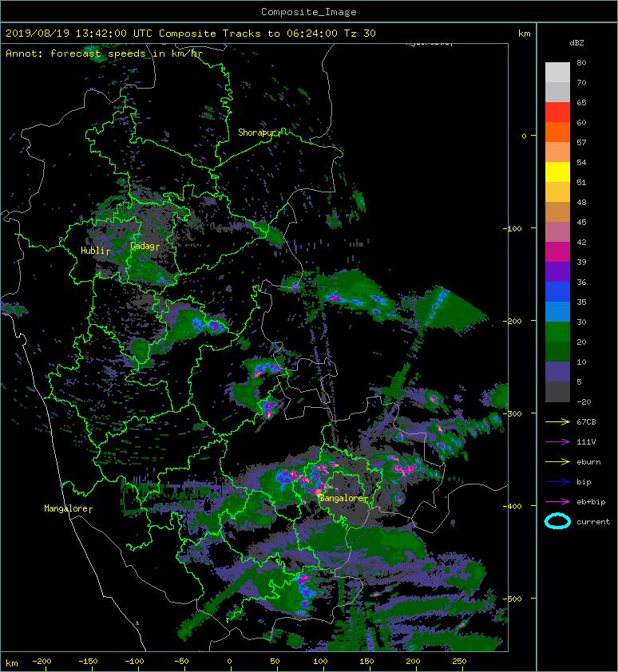
Task: Pick the dark green 20 dBZ swatch
Action: 557,351
